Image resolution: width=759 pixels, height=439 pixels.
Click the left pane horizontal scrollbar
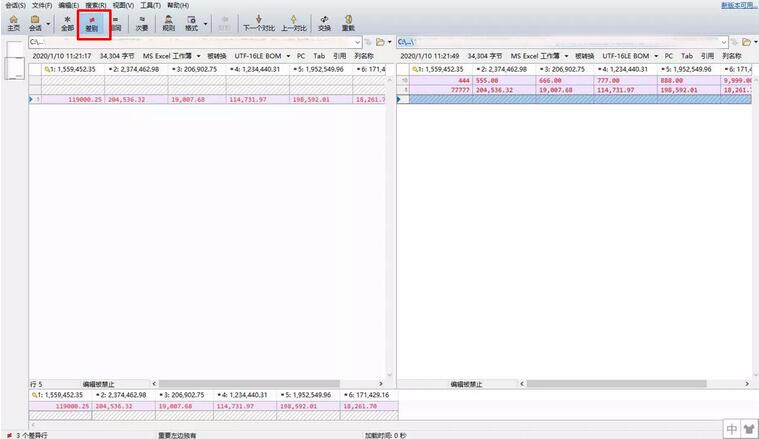[260, 383]
